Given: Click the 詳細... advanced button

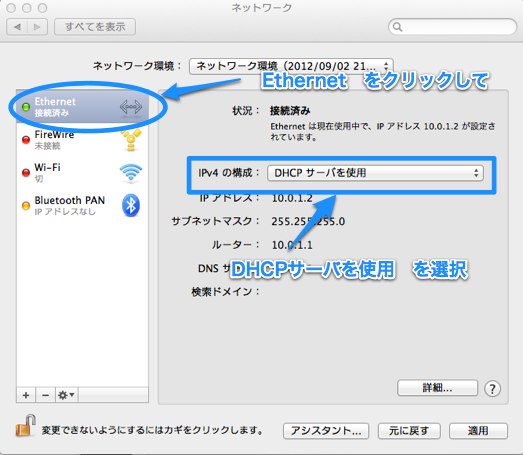Looking at the screenshot, I should point(437,388).
